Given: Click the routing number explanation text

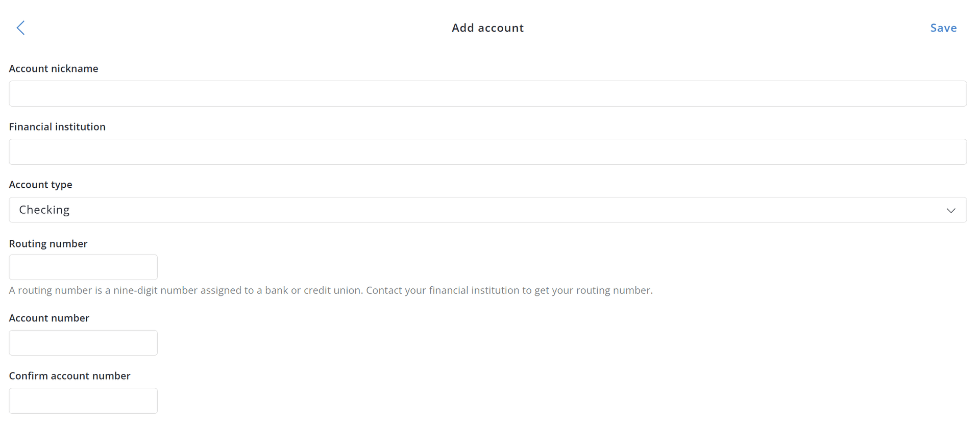Looking at the screenshot, I should [331, 290].
